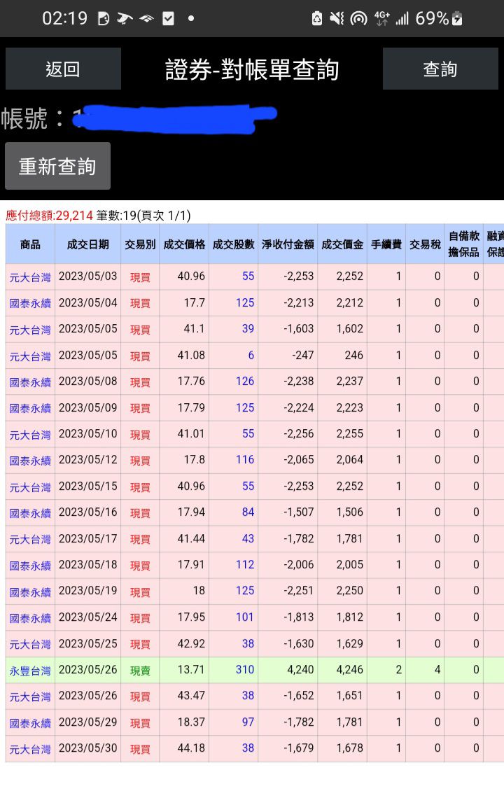504x812 pixels.
Task: Open 元大台灣 link in 2023/05/17 row
Action: 30,540
